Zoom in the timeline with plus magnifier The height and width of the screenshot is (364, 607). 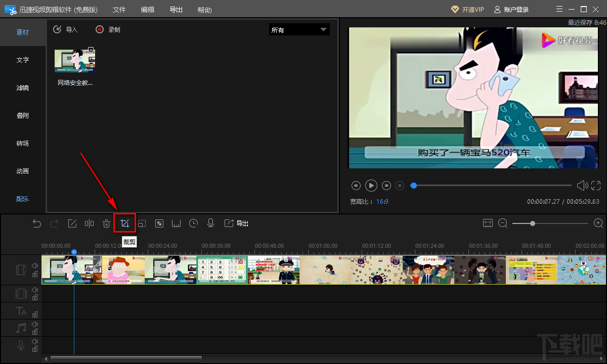coord(598,223)
